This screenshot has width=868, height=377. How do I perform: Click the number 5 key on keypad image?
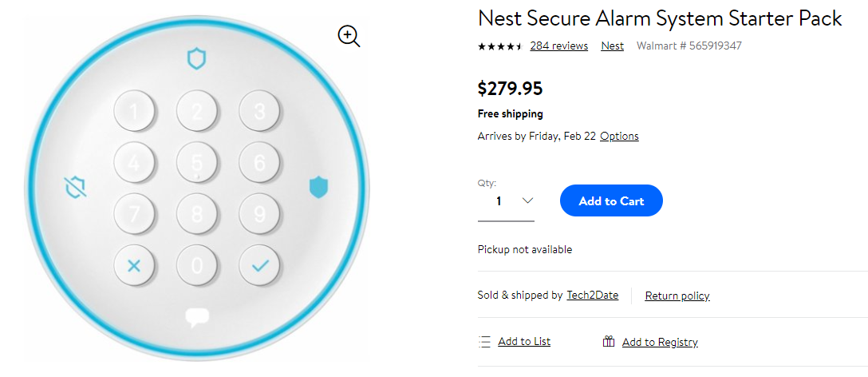[x=196, y=162]
